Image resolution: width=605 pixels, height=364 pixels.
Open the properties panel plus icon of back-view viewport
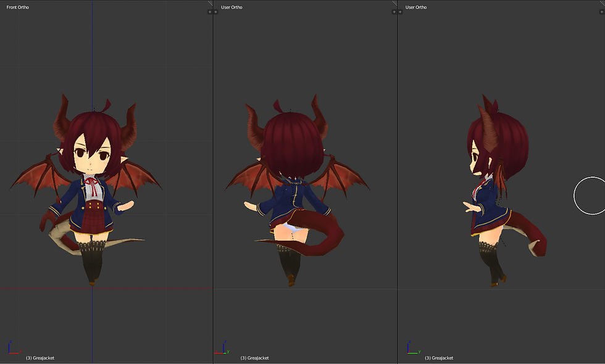394,12
